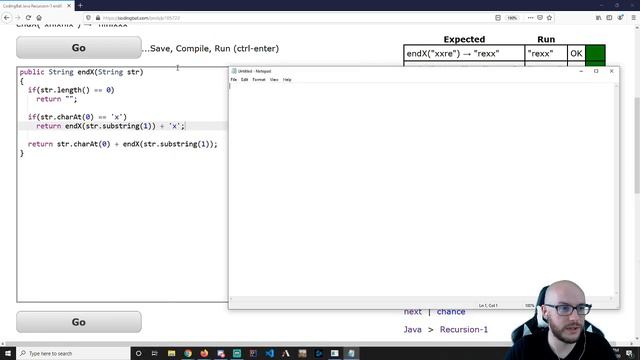
Task: Click the OK cell in results table
Action: pyautogui.click(x=576, y=53)
